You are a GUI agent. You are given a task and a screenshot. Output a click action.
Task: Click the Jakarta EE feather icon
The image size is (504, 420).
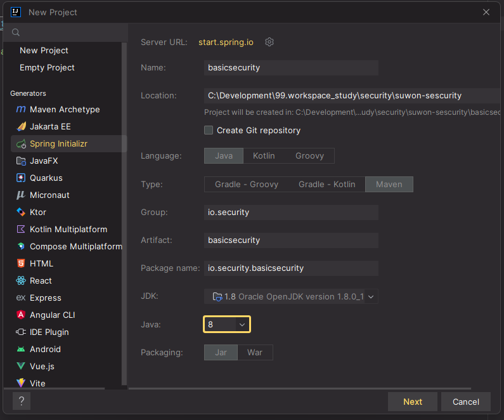click(21, 126)
